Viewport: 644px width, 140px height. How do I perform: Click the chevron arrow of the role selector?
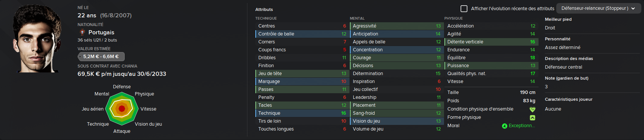(633, 8)
